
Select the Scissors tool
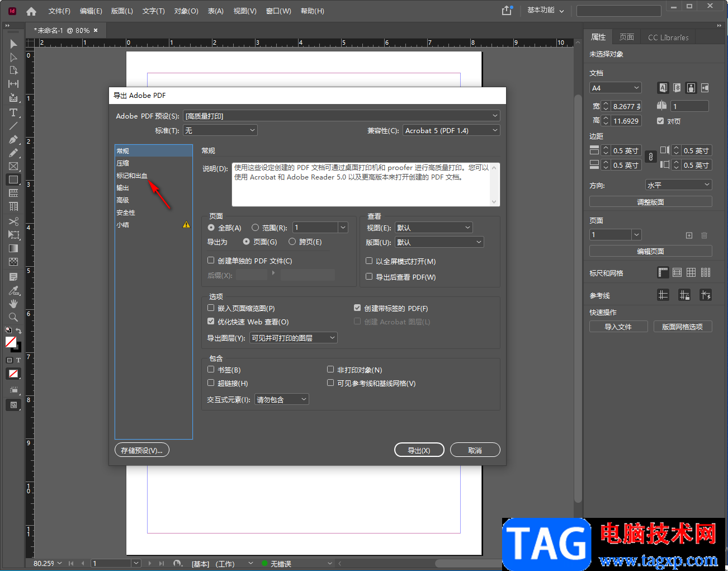[13, 221]
